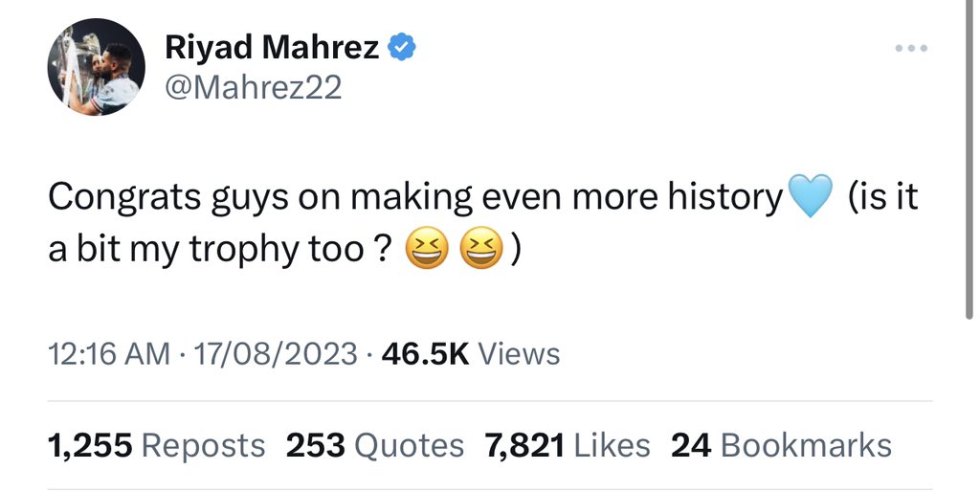
Task: View the 7,821 Likes list
Action: tap(568, 445)
